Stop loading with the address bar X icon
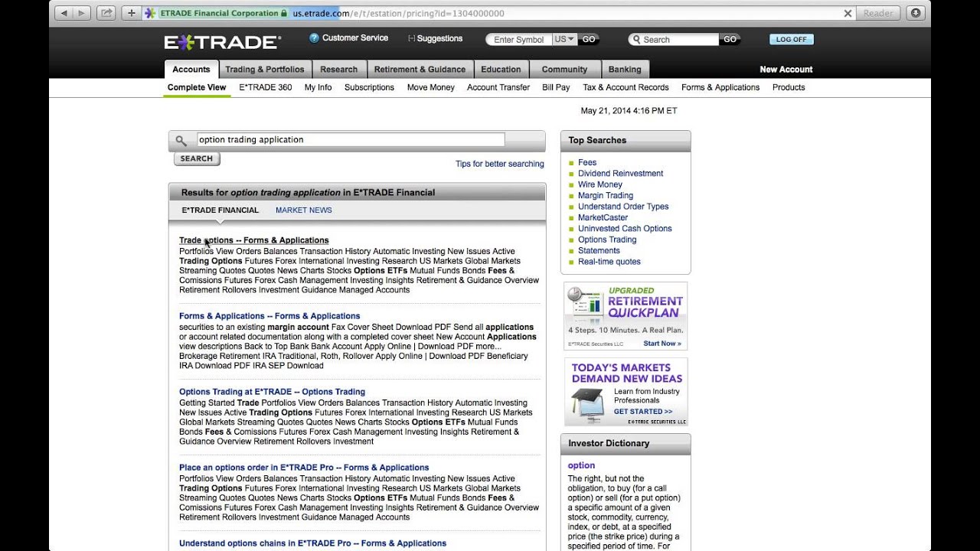Viewport: 980px width, 551px height. (848, 14)
